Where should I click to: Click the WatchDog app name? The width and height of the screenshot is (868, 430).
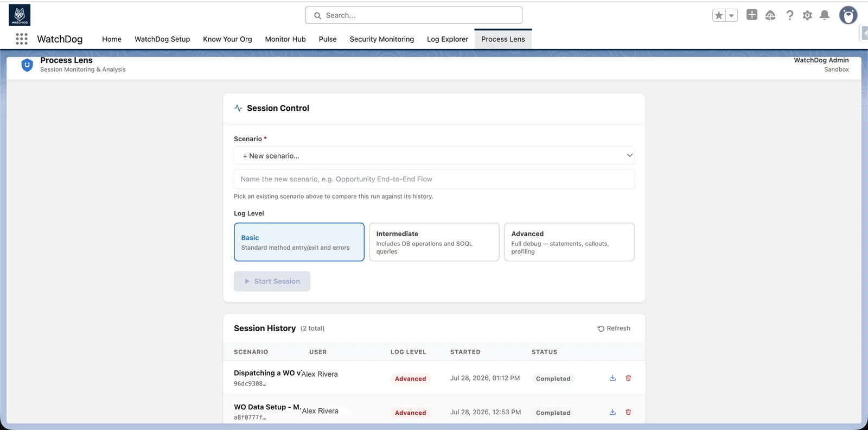60,39
